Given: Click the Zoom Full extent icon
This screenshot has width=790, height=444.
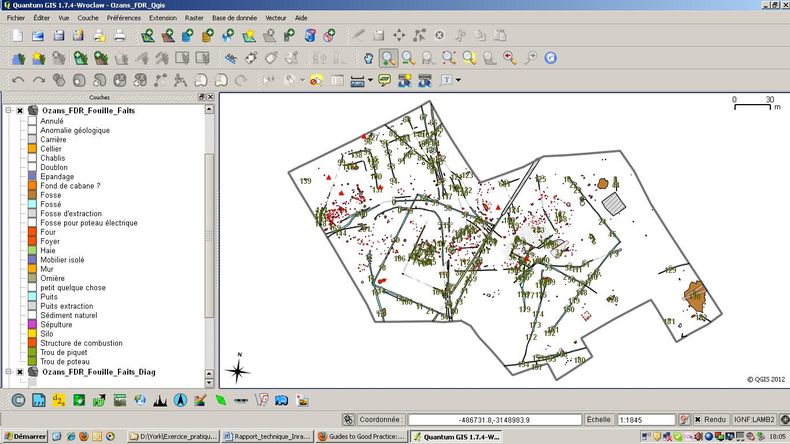Looking at the screenshot, I should pos(449,58).
